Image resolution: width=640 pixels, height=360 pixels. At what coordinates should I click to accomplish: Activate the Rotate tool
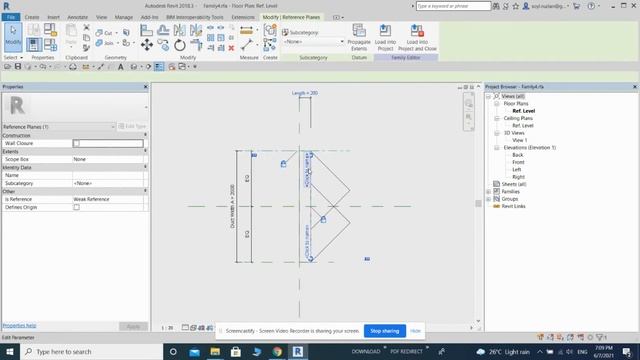point(180,45)
